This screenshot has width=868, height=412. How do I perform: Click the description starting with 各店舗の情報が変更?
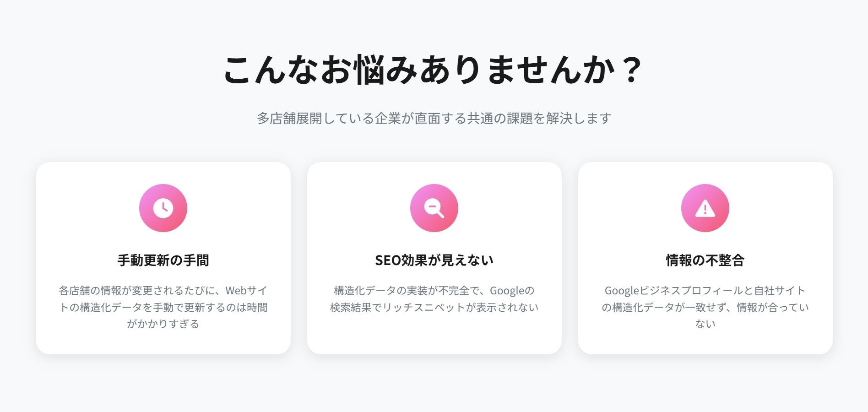pyautogui.click(x=163, y=307)
